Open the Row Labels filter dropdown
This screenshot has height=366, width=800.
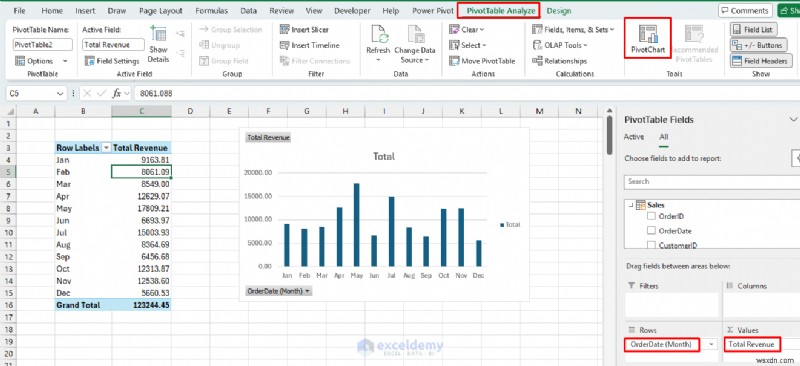tap(106, 148)
